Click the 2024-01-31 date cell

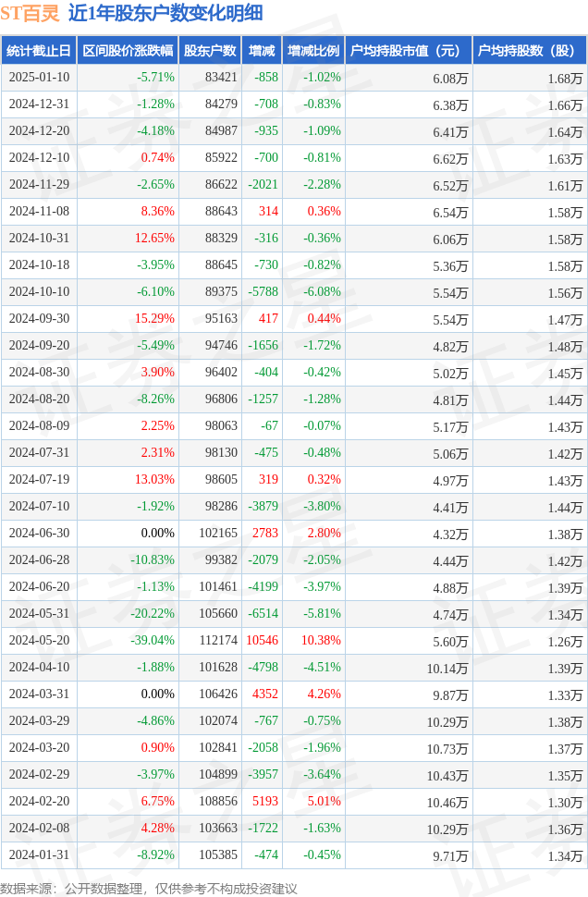39,855
